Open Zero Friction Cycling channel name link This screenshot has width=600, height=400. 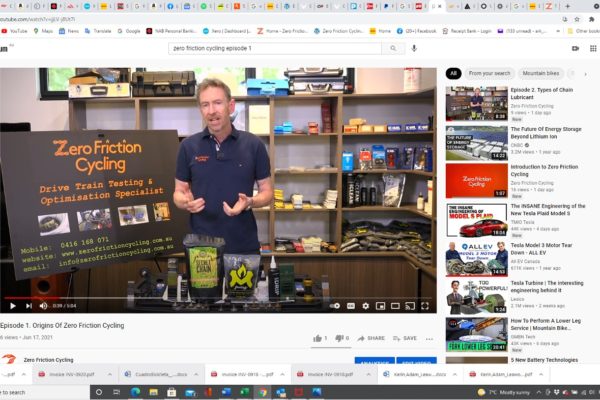48,360
